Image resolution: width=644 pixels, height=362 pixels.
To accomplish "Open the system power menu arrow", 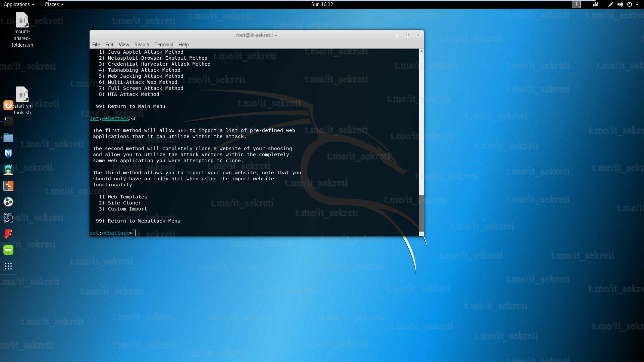I will (637, 4).
